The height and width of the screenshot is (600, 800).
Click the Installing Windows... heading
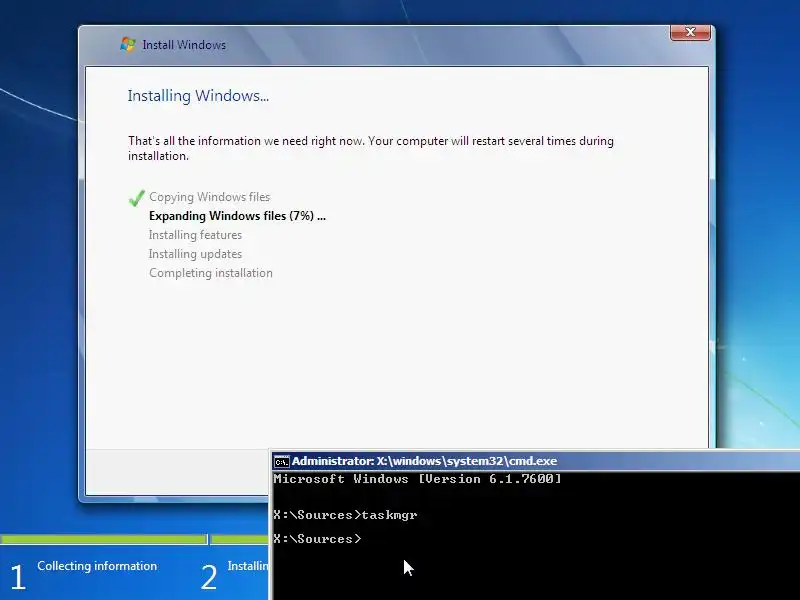[x=198, y=95]
